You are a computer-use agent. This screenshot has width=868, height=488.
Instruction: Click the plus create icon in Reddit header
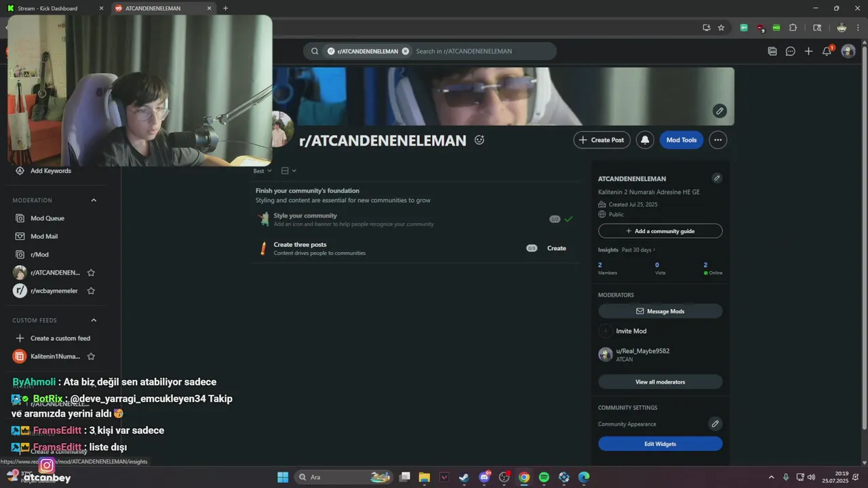(808, 51)
